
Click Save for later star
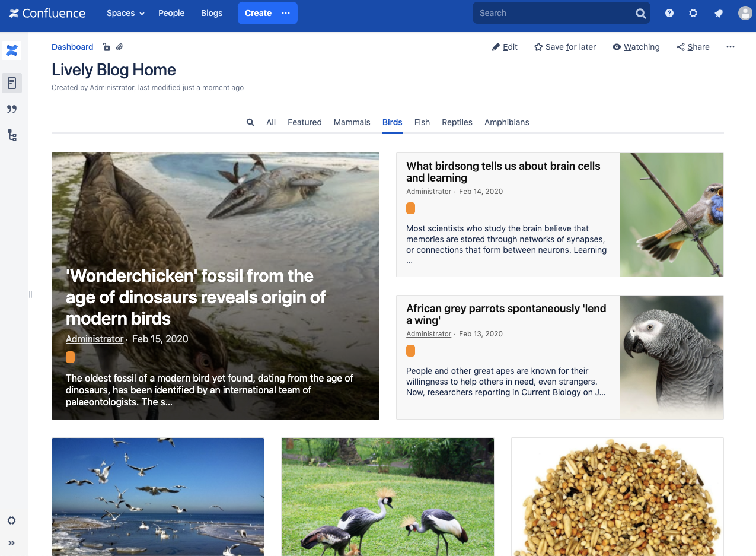coord(565,47)
